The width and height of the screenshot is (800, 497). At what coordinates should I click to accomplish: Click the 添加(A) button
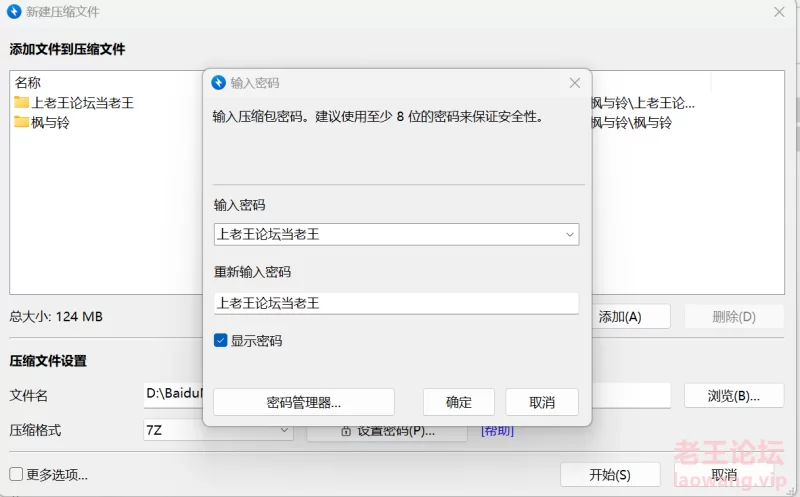[619, 317]
